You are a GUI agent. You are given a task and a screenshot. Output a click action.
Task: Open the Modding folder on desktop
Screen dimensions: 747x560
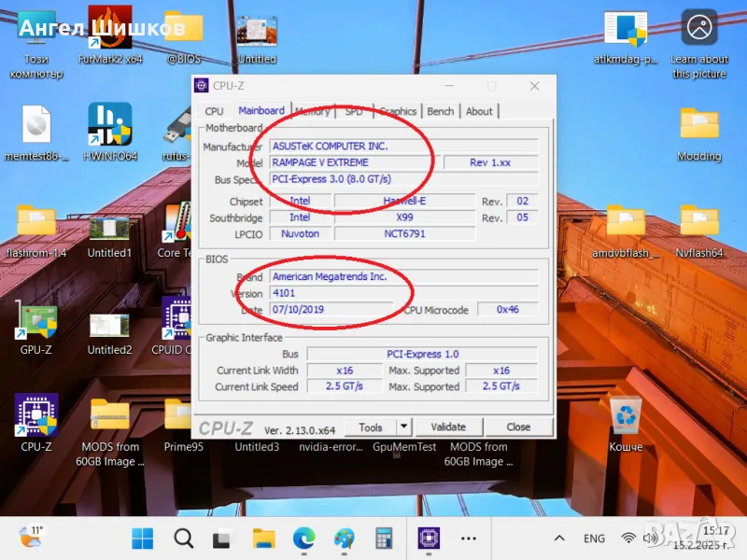(698, 126)
